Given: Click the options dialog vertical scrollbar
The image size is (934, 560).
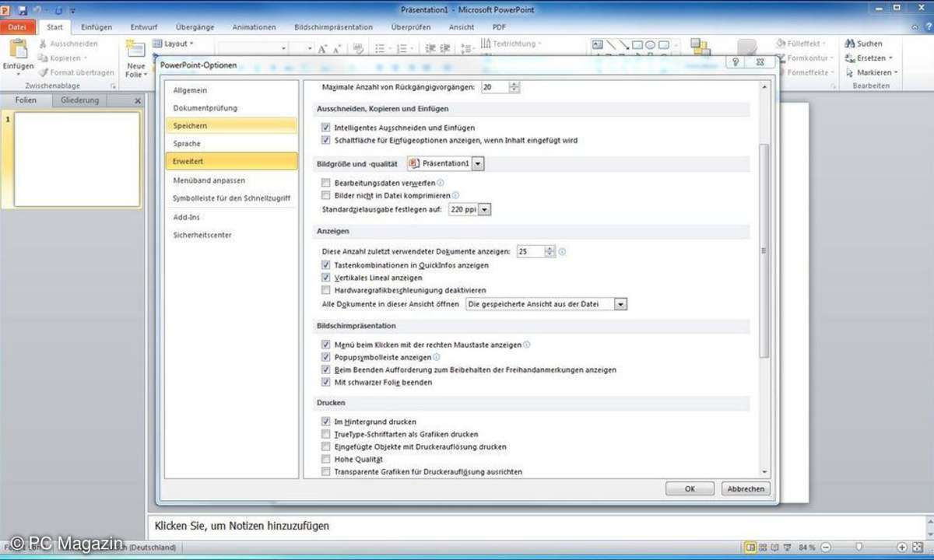Looking at the screenshot, I should pos(764,250).
